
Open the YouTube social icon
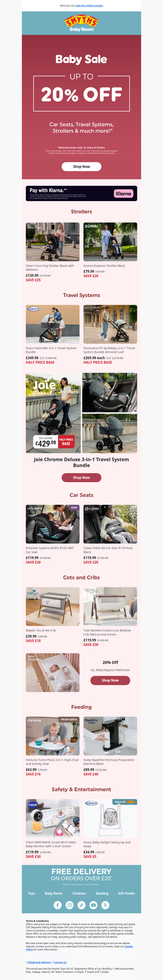coord(93,905)
